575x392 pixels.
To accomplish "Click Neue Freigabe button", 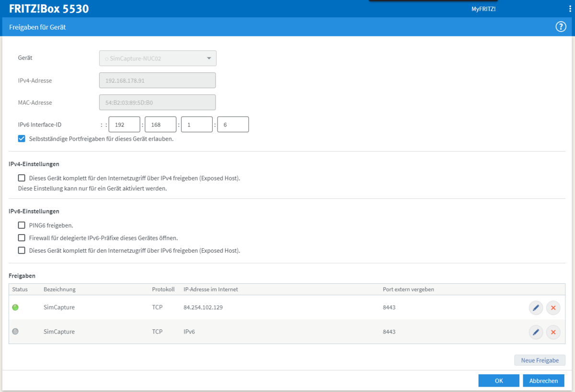I will pos(540,360).
